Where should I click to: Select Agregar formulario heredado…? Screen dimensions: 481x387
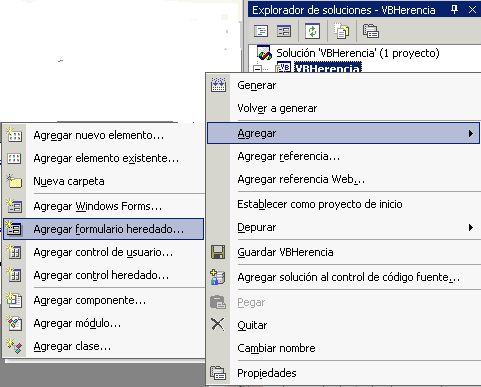pos(104,229)
